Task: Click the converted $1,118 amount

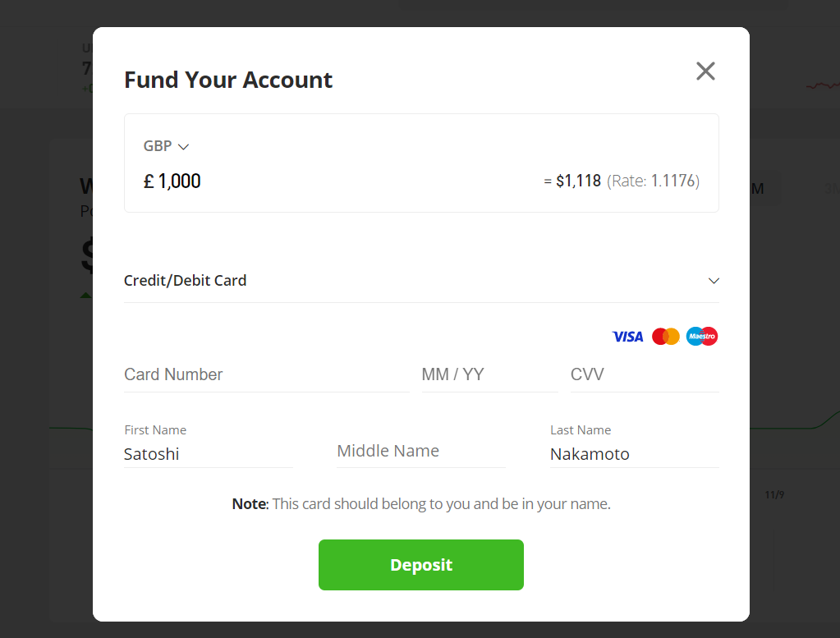Action: click(578, 181)
